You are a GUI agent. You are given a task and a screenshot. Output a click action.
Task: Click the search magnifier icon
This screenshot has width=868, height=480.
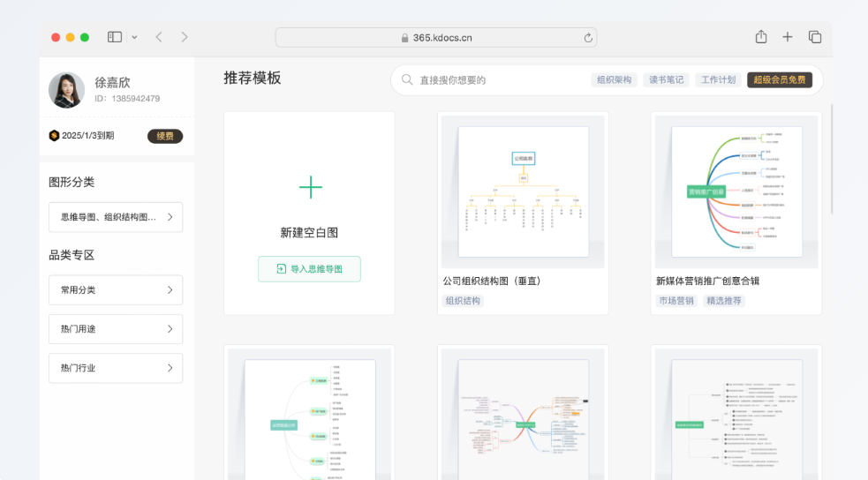[x=407, y=79]
